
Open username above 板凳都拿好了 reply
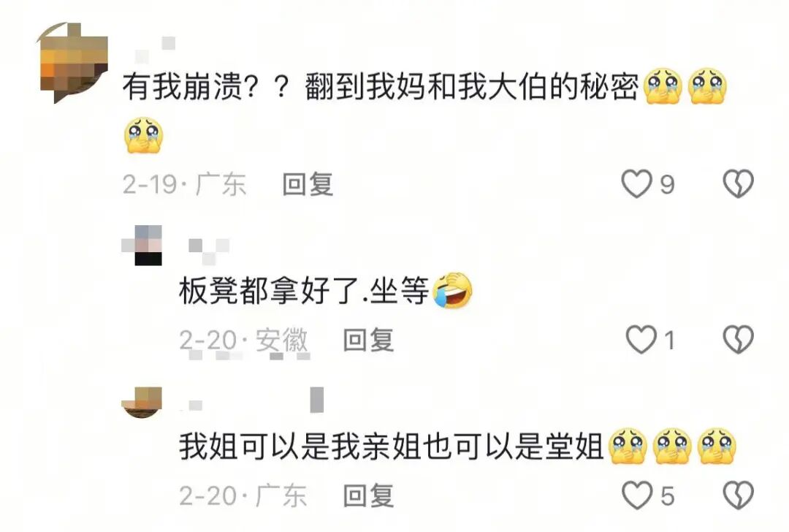209,251
